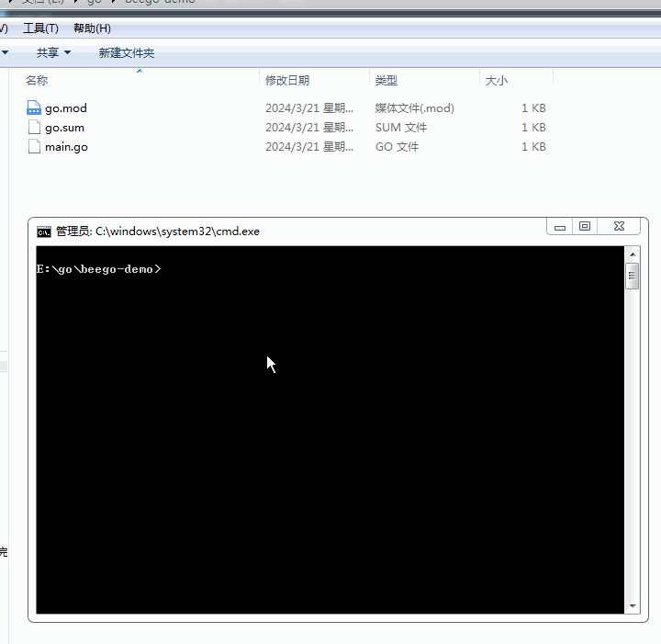This screenshot has height=644, width=661.
Task: Close the cmd.exe window
Action: tap(619, 227)
